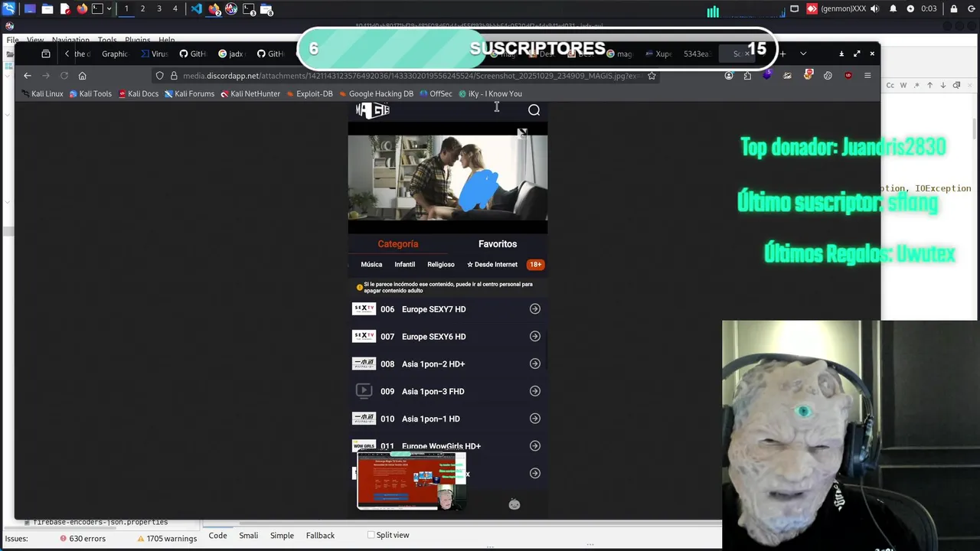Open OffSec bookmark

pyautogui.click(x=436, y=93)
